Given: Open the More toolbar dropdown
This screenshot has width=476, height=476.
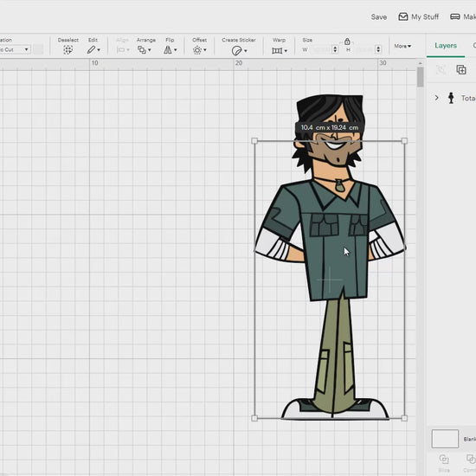Looking at the screenshot, I should pyautogui.click(x=402, y=46).
